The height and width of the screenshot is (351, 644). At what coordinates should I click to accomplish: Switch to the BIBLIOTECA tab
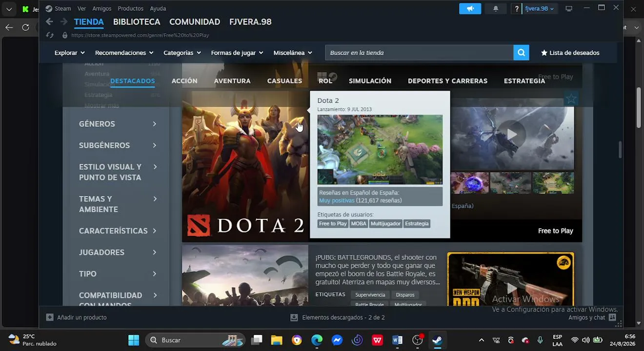[137, 22]
